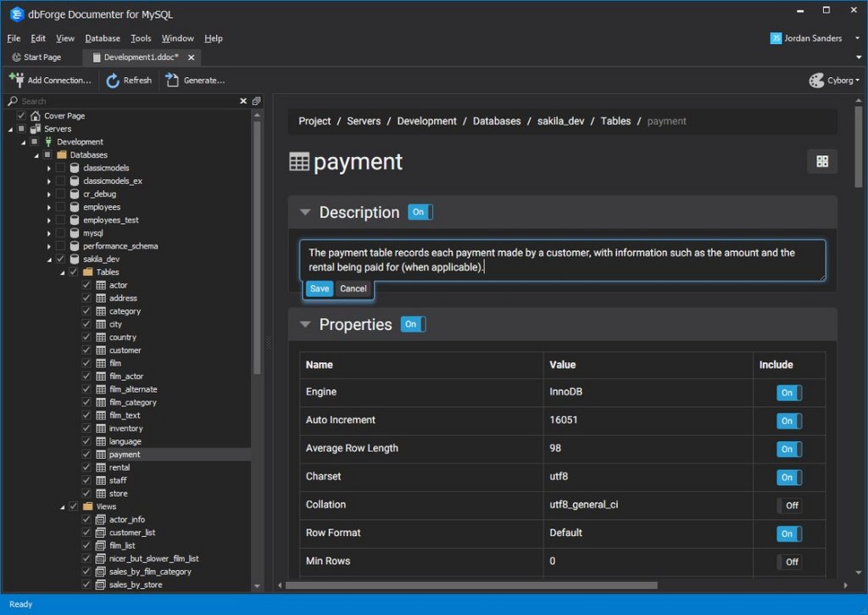Clear search with the X icon
The image size is (868, 615).
pyautogui.click(x=243, y=101)
